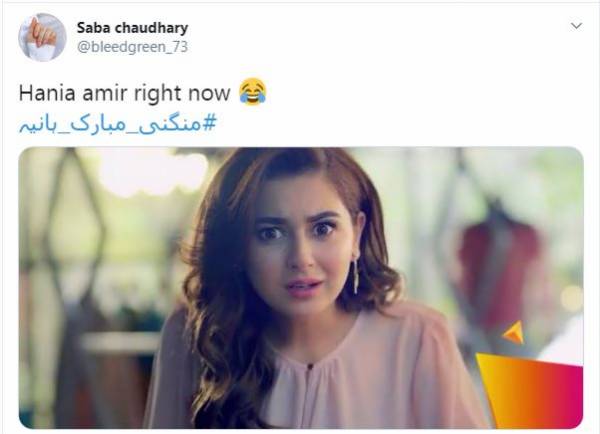Screen dimensions: 600x434
Task: Click the small orange triangle logo
Action: coord(514,332)
